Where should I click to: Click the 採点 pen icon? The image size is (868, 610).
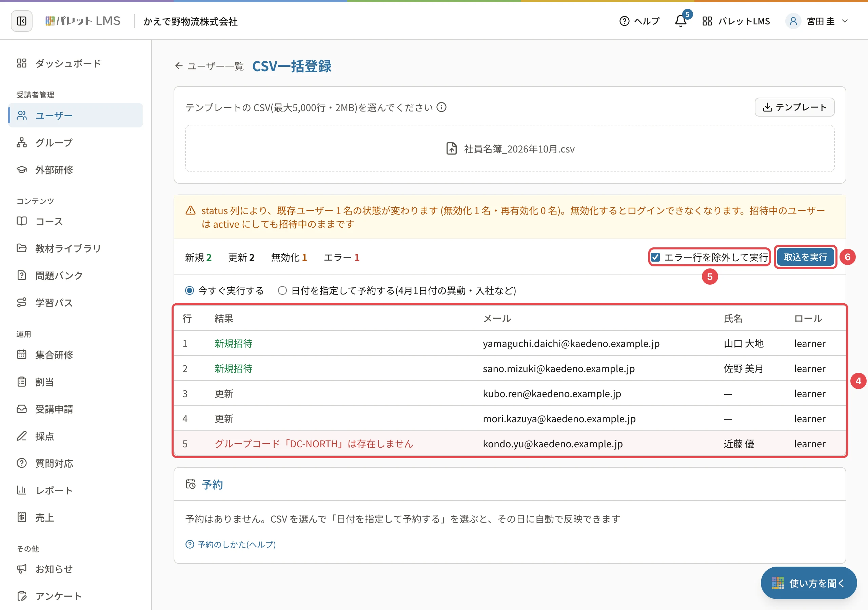[22, 436]
